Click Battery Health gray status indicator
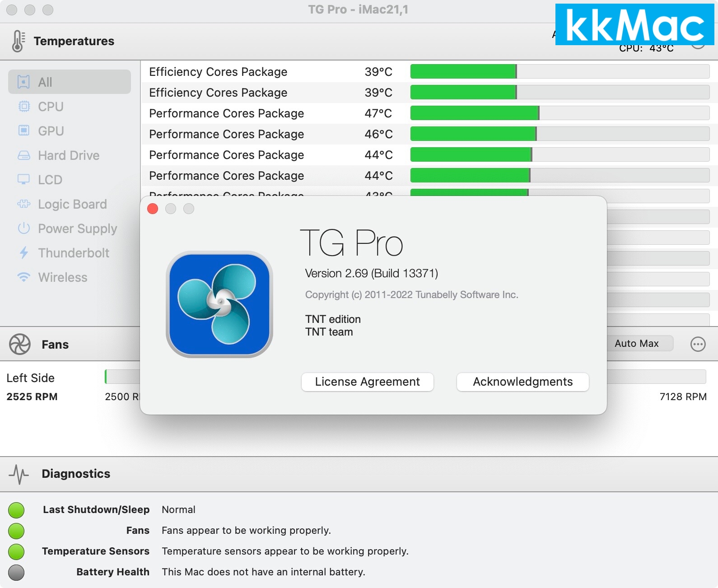The width and height of the screenshot is (718, 588). [x=16, y=572]
